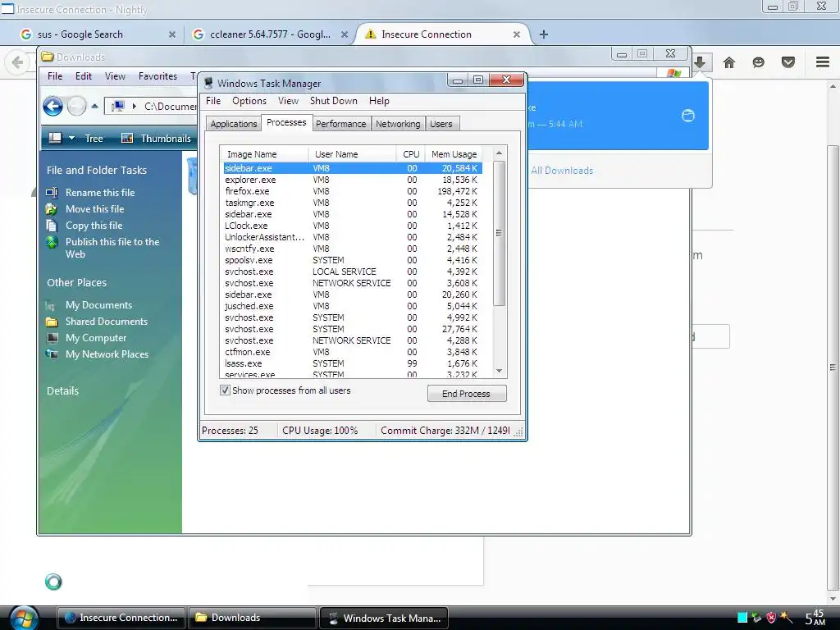Click the Firefox downloads arrow icon

699,62
